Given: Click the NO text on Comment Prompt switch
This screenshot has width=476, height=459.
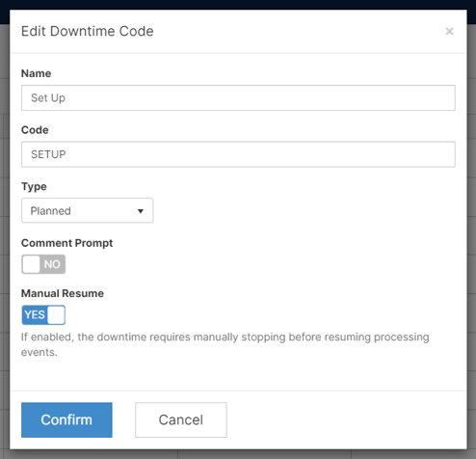Looking at the screenshot, I should coord(52,264).
